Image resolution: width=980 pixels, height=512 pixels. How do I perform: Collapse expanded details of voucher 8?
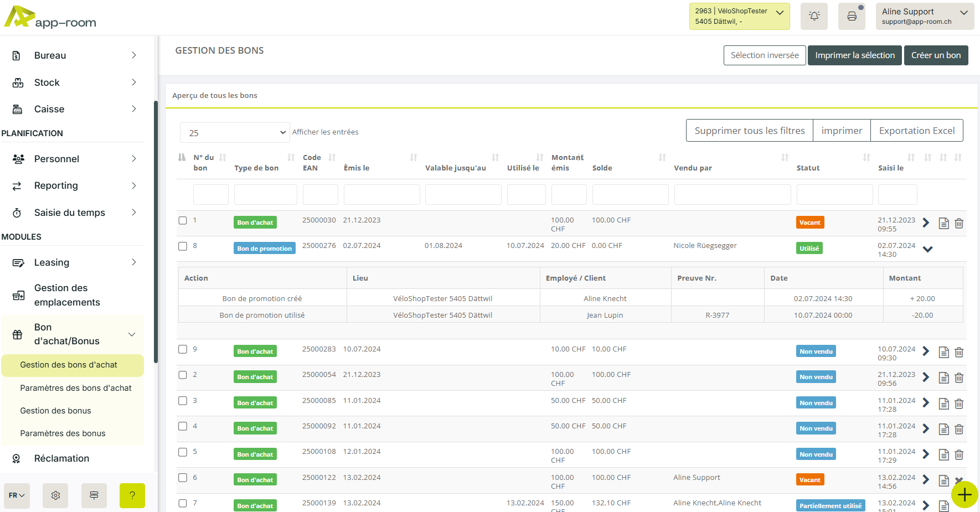[927, 249]
